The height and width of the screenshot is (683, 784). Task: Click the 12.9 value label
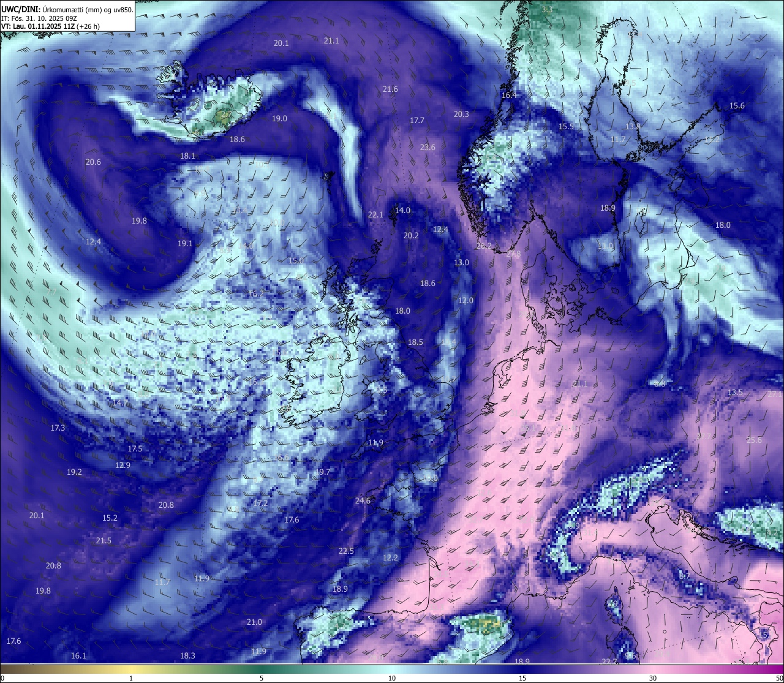tap(123, 466)
